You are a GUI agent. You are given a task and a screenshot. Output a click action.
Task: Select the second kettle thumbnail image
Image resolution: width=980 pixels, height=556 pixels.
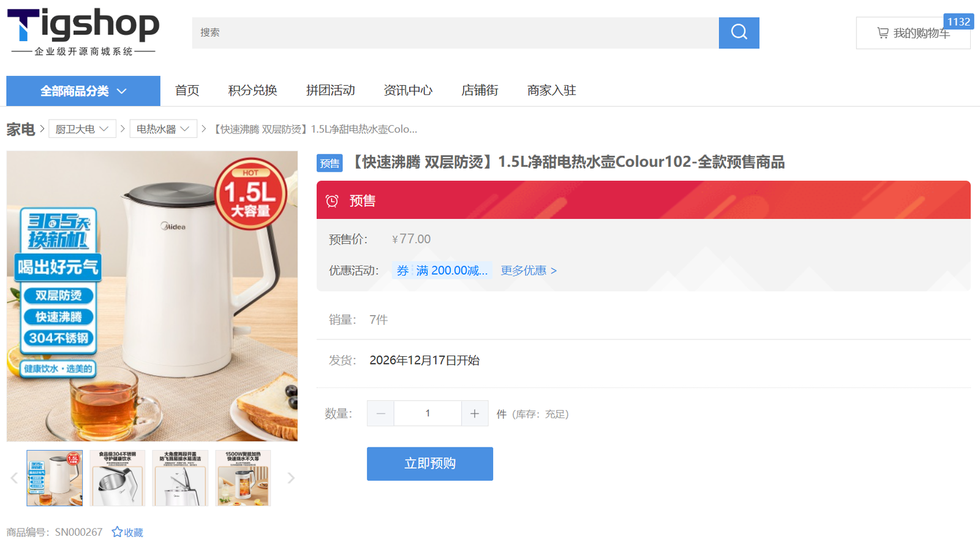click(118, 478)
